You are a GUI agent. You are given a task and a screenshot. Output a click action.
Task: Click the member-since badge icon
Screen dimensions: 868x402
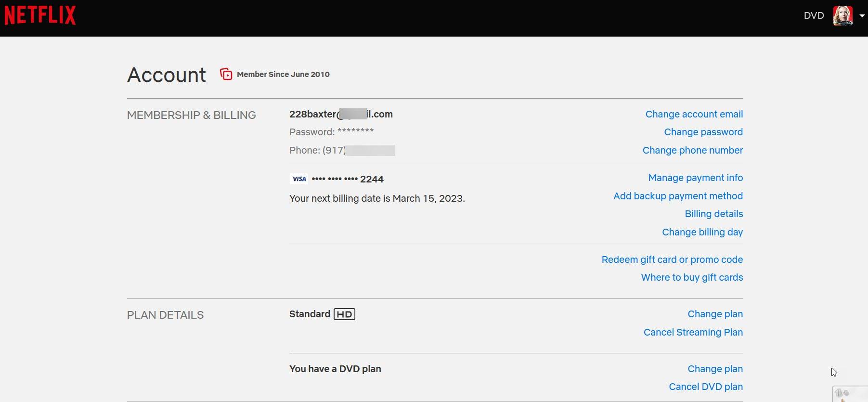pyautogui.click(x=226, y=74)
